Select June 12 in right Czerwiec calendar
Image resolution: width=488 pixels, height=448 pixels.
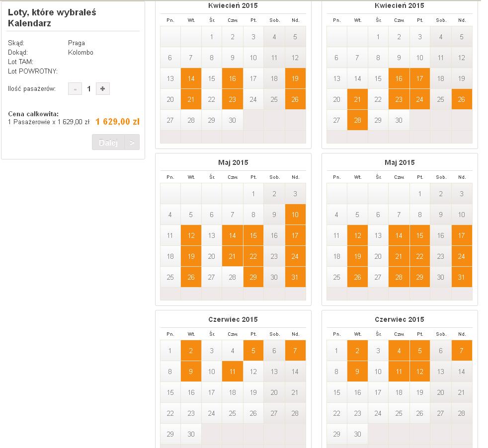tap(420, 372)
